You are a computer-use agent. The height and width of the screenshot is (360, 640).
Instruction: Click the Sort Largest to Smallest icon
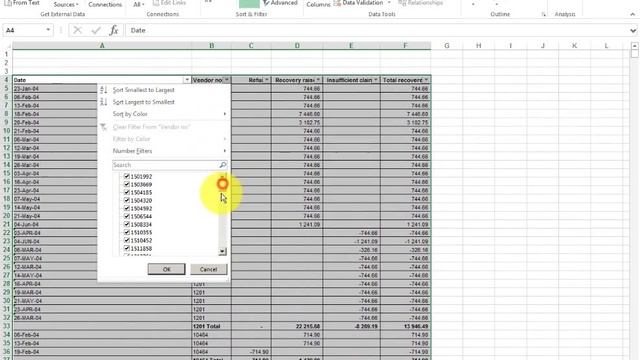pyautogui.click(x=104, y=102)
